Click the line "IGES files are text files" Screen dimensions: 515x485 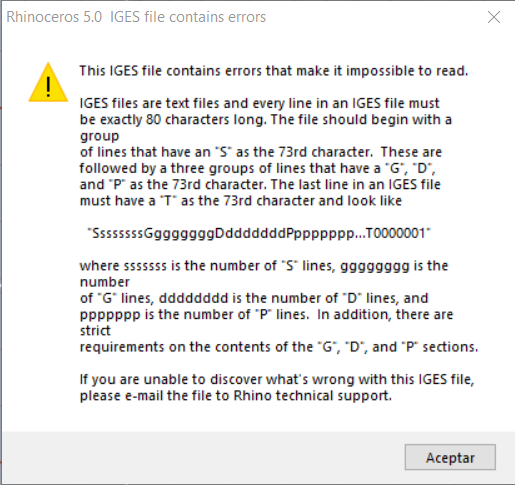pyautogui.click(x=260, y=103)
